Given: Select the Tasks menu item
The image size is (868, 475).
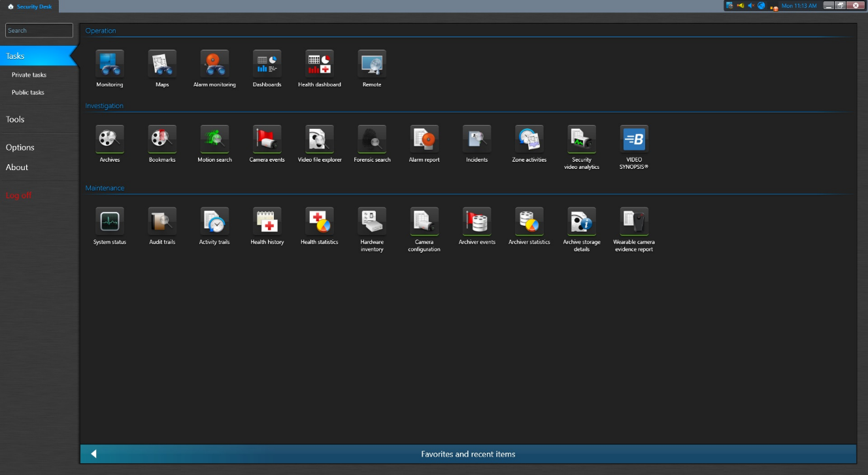Looking at the screenshot, I should point(38,56).
